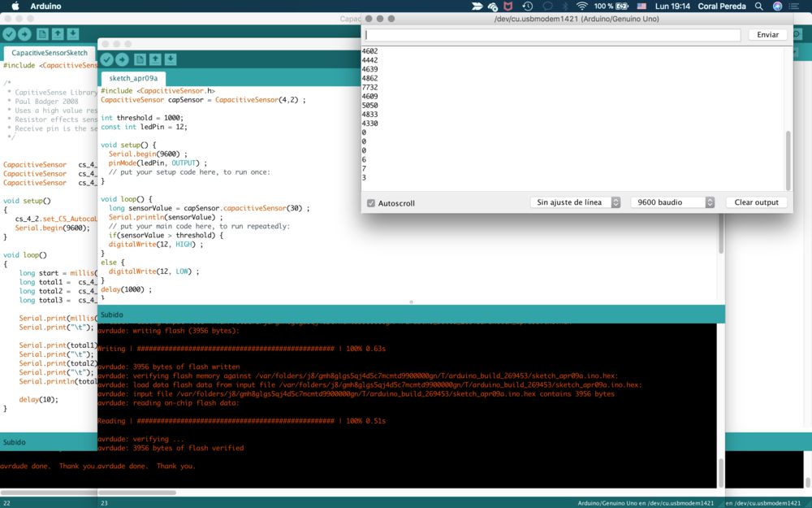This screenshot has height=508, width=812.
Task: Click the sketch_apr09a code editor vertical scrollbar
Action: pos(720,233)
